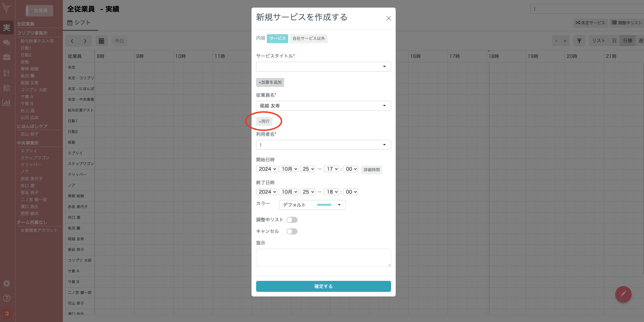Screen dimensions: 644x322
Task: Click the 実 tab icon in sidebar
Action: pos(7,27)
